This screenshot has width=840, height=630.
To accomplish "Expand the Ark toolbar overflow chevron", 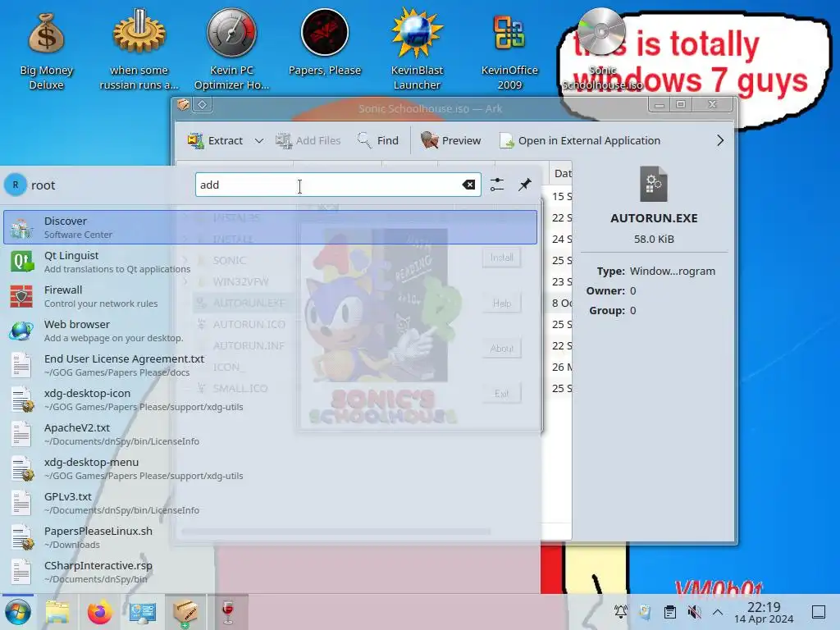I will point(720,140).
